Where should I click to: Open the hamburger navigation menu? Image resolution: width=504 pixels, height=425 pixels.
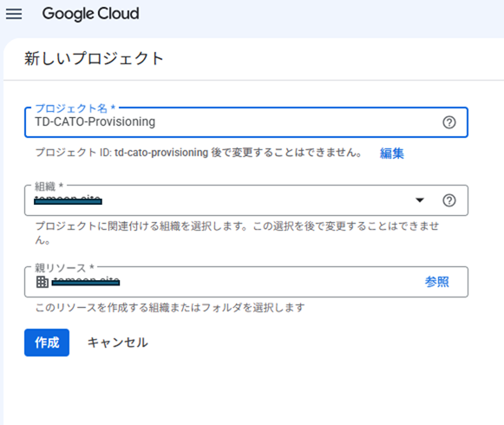click(14, 14)
